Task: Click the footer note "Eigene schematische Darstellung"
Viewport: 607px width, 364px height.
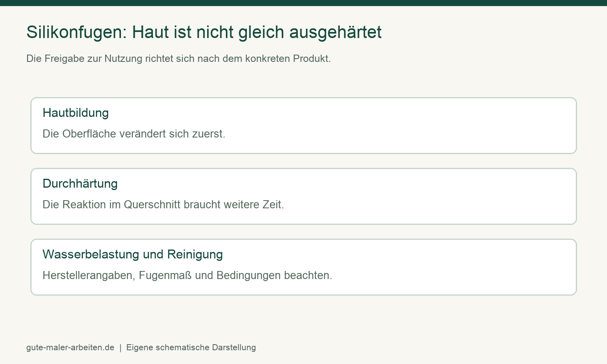Action: 191,347
